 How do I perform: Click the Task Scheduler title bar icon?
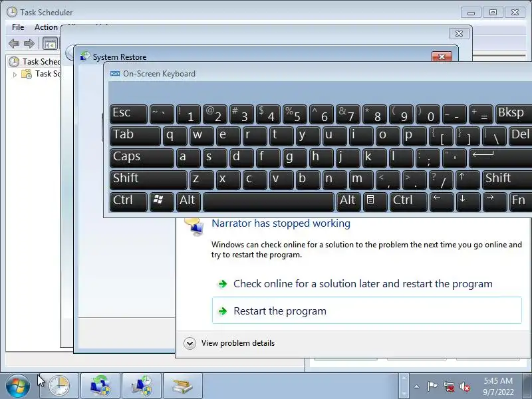pyautogui.click(x=12, y=12)
